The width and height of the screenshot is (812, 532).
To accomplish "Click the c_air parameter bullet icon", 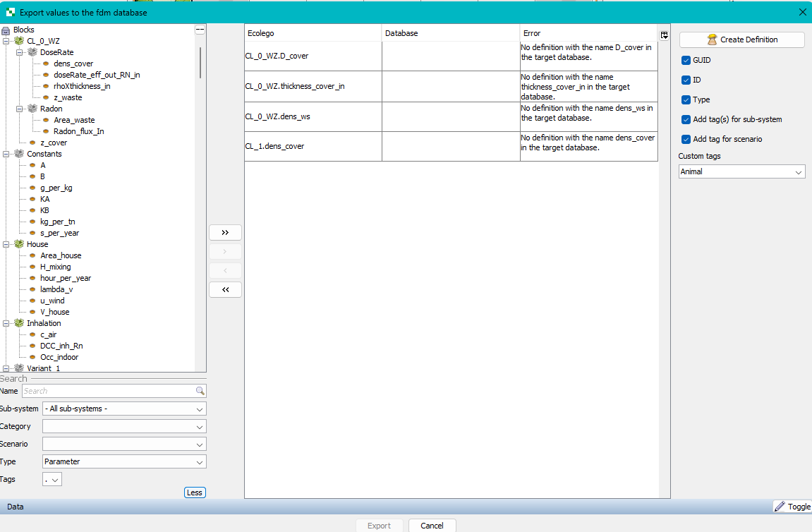I will (32, 334).
